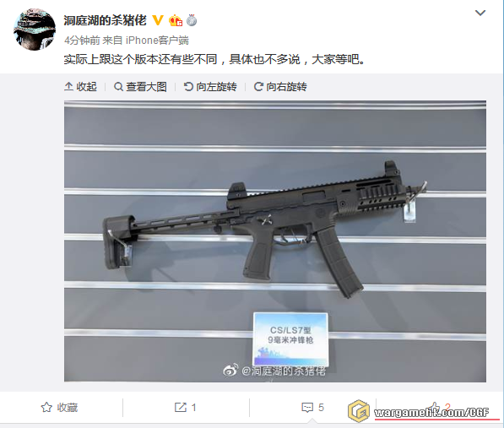Viewport: 504px width, 428px height.
Task: Click the counterclockwise rotate arrow icon
Action: 188,87
